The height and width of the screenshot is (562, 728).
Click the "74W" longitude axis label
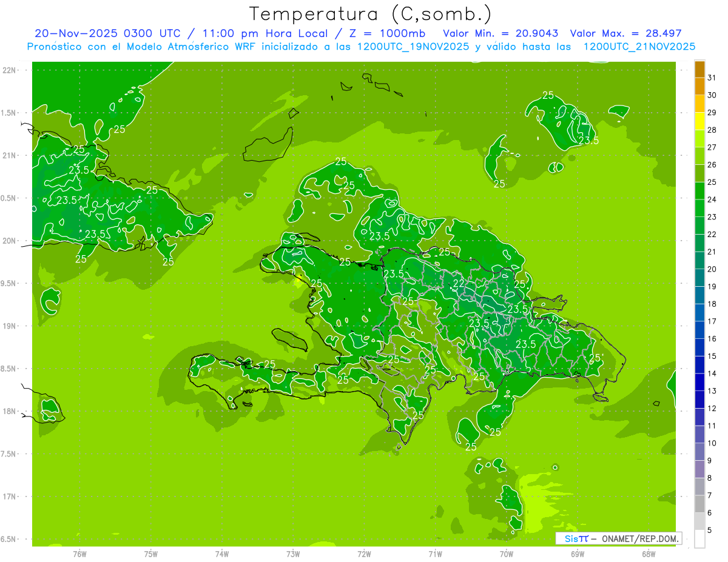222,554
